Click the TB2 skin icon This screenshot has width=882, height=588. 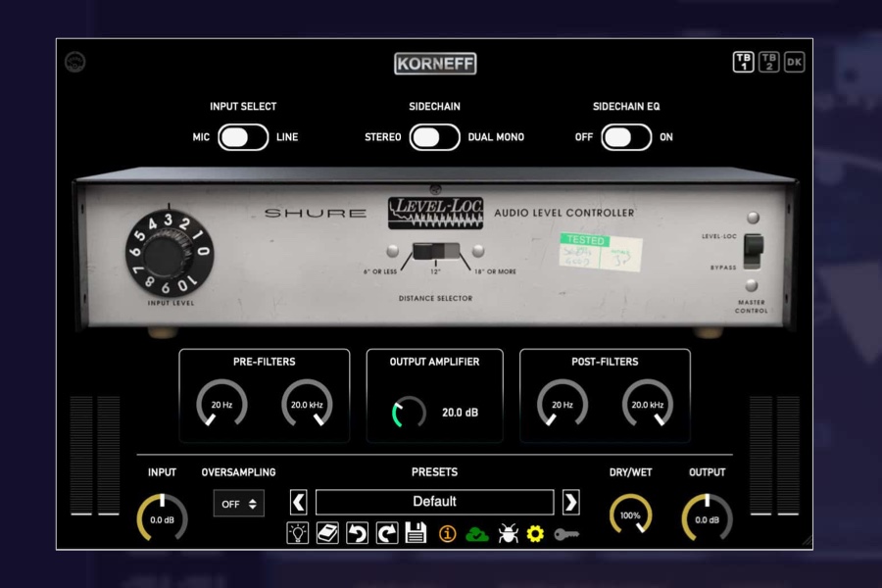tap(769, 62)
